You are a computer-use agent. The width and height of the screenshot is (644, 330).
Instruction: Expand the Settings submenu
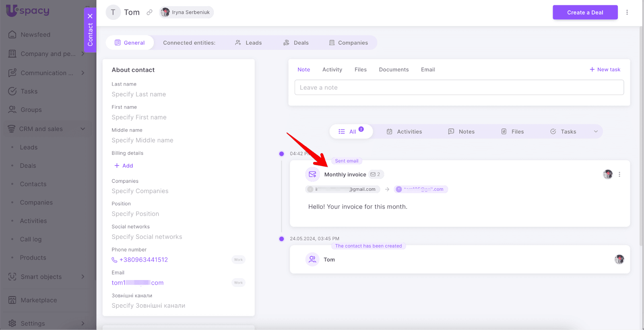83,323
